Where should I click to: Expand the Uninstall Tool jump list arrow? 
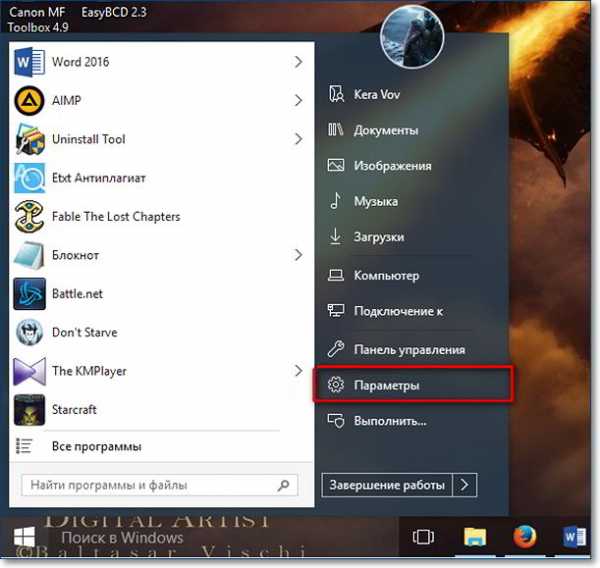(298, 139)
